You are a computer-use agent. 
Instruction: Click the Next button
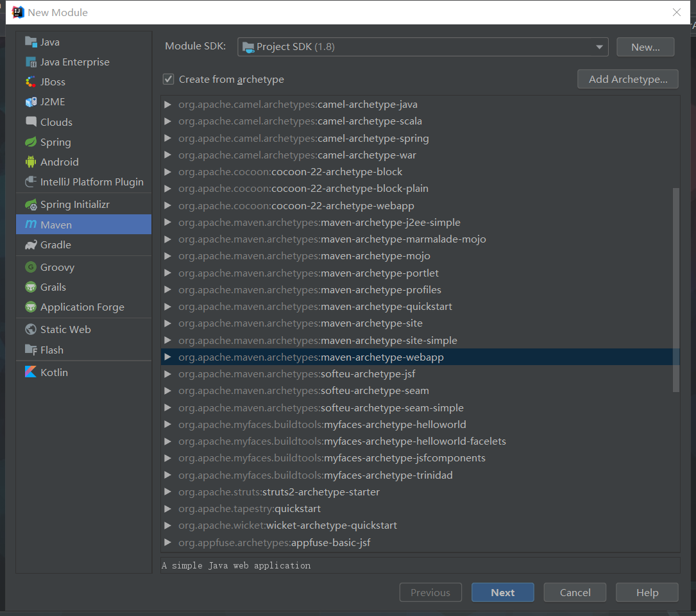coord(502,592)
